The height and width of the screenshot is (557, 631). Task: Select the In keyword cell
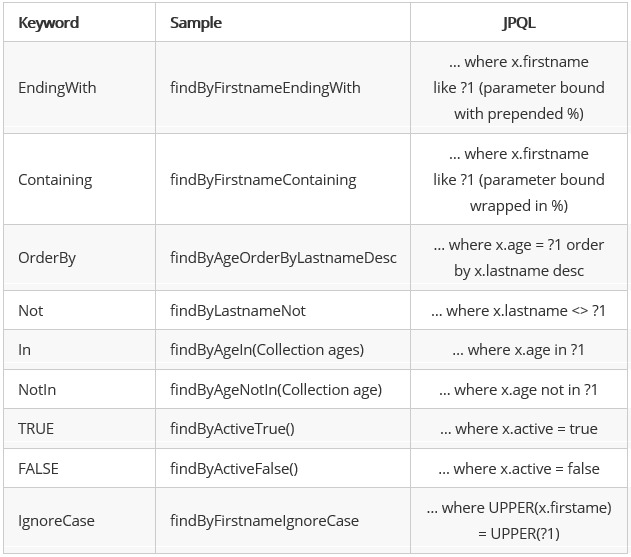pyautogui.click(x=25, y=350)
